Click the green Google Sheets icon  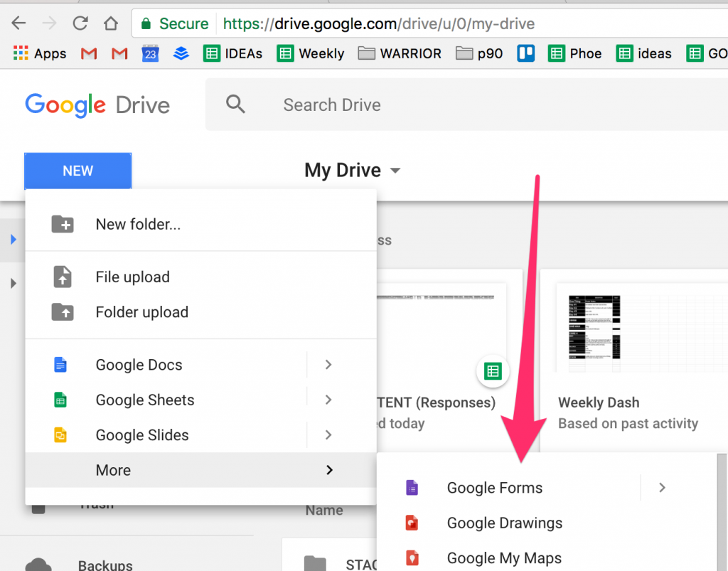[x=60, y=400]
